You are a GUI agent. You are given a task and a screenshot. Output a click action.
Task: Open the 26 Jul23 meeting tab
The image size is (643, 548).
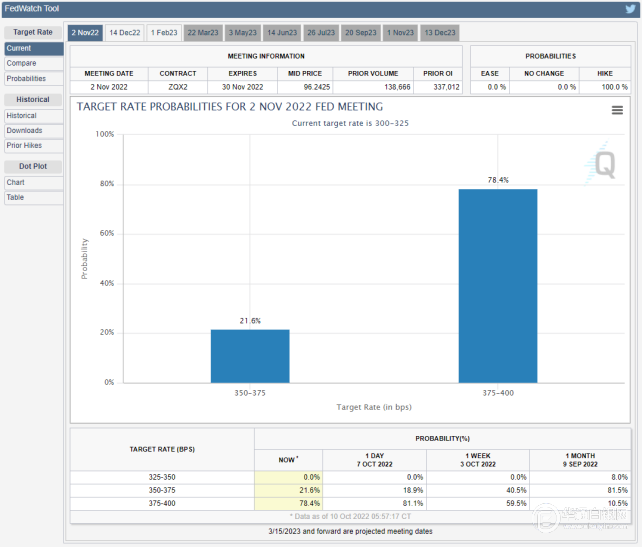point(321,33)
